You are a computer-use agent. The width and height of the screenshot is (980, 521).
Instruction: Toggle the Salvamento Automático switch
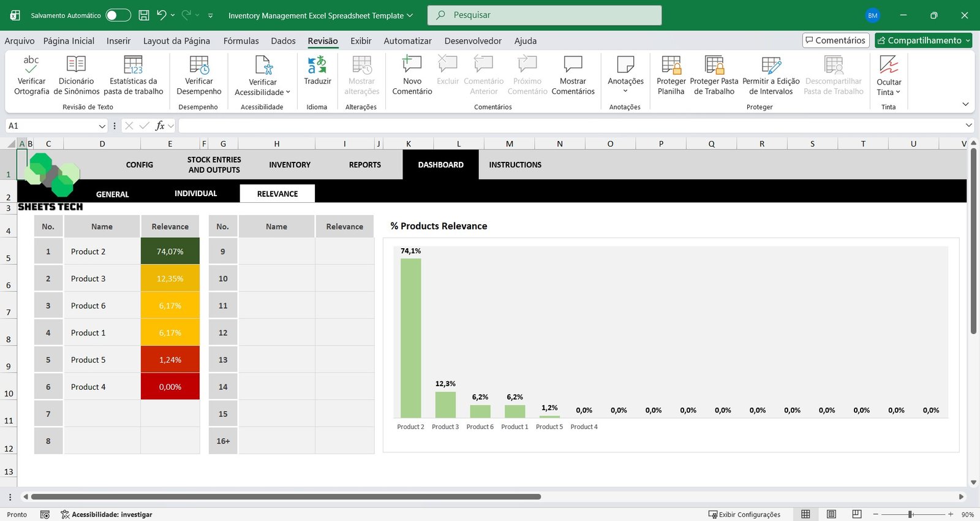coord(118,15)
